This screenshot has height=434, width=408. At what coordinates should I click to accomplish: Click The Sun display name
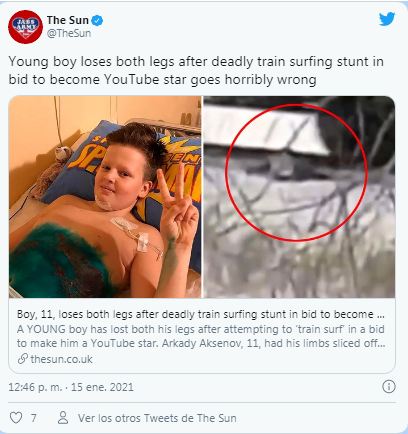68,20
